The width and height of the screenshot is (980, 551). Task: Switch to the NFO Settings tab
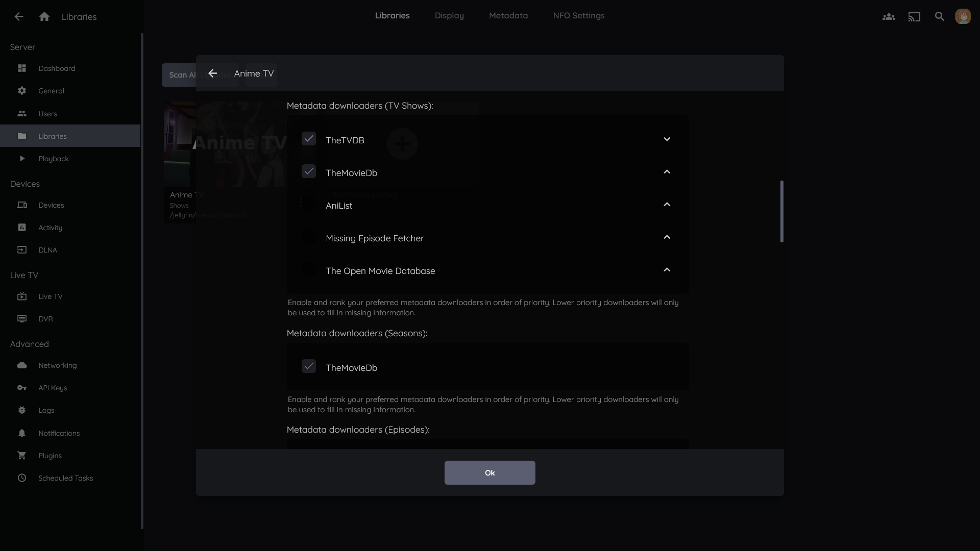coord(578,16)
